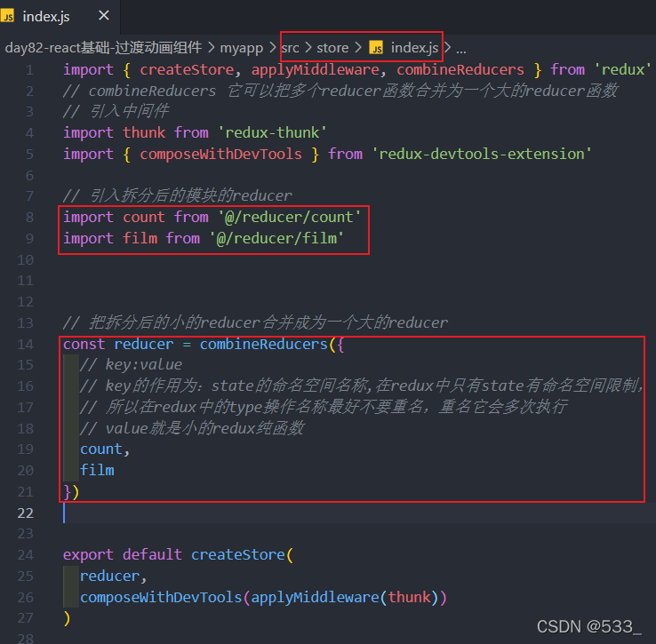Click 'export' keyword on line 24
Screen dimensions: 656x644
click(x=88, y=555)
